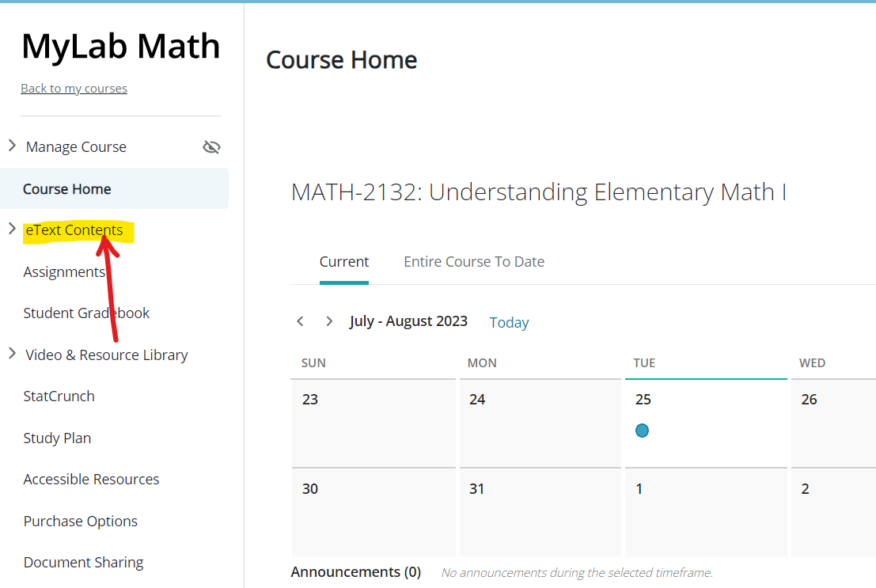Screen dimensions: 876x588
Task: Select Course Home in sidebar
Action: coord(114,189)
